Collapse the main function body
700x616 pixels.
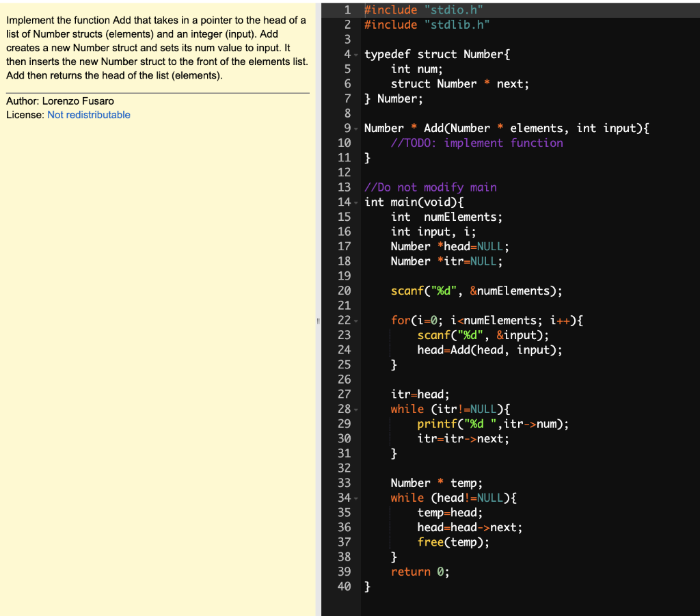(x=355, y=202)
